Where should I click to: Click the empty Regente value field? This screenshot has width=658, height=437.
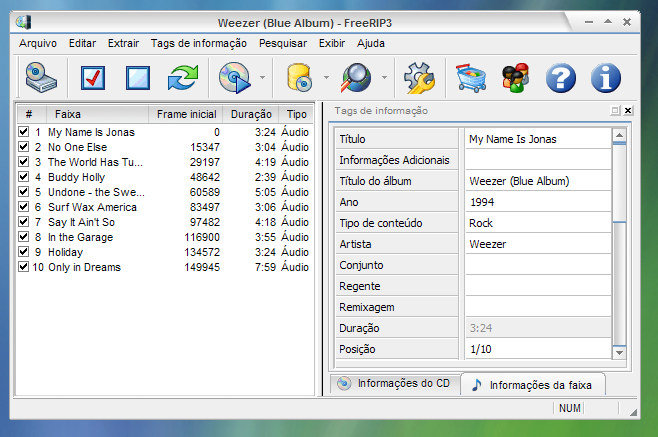pos(538,286)
